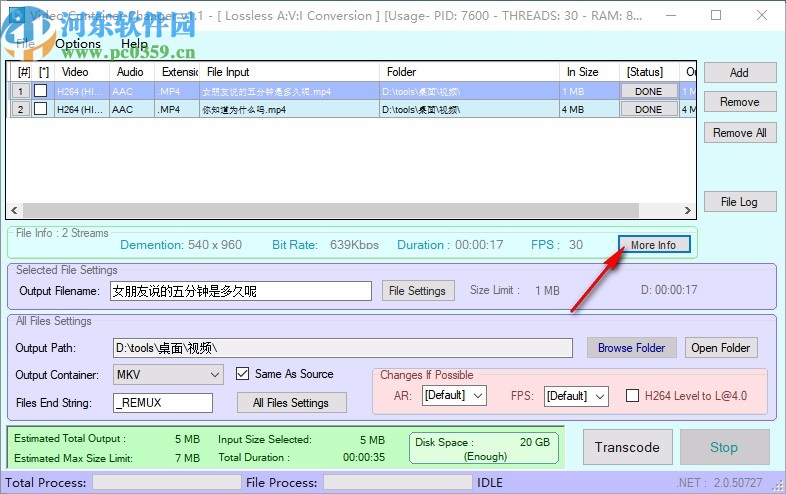Click the Output Filename input field
The width and height of the screenshot is (786, 494).
(x=241, y=291)
